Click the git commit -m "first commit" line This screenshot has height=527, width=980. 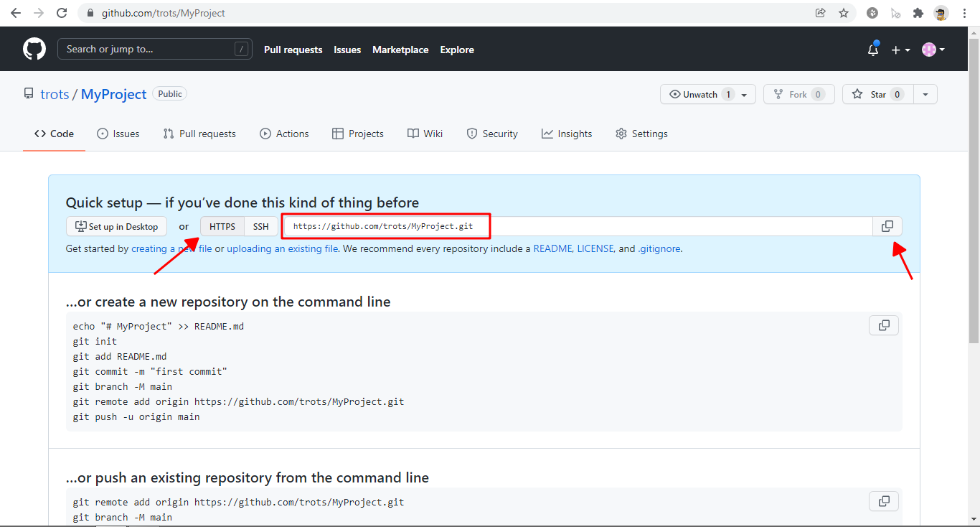coord(150,371)
